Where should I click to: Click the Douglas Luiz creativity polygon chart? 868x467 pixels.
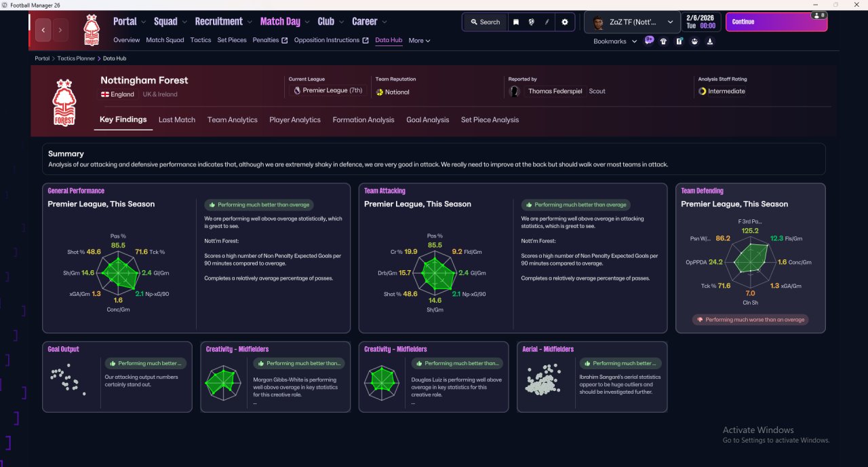coord(381,382)
